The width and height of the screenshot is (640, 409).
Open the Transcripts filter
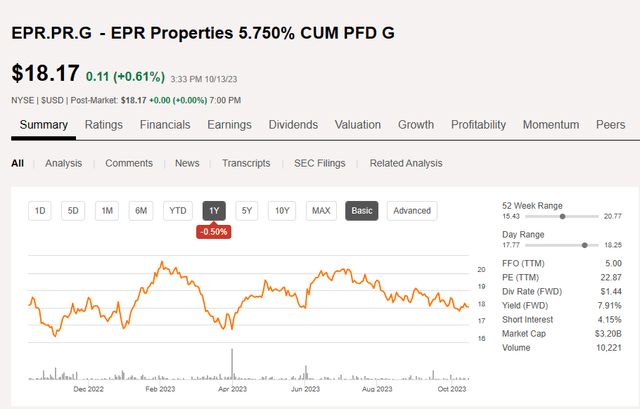[x=246, y=163]
